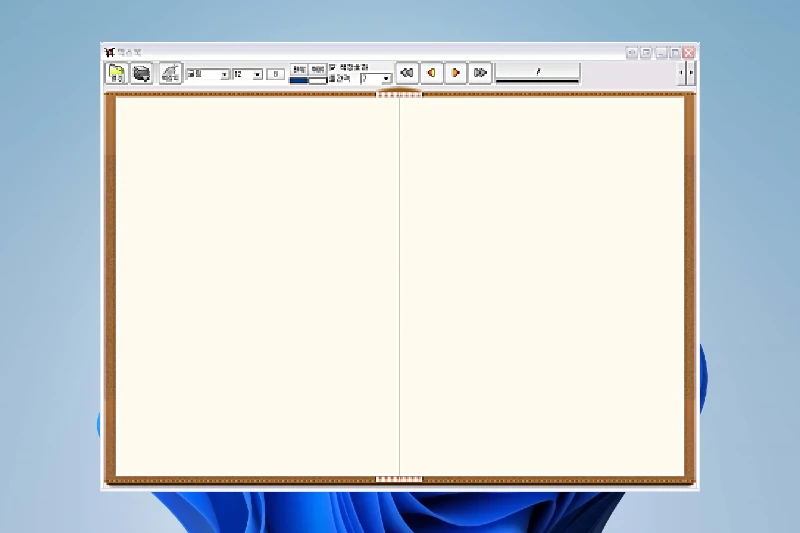Viewport: 800px width, 533px height.
Task: Expand the line spacing dropdown showing 7
Action: [x=386, y=78]
